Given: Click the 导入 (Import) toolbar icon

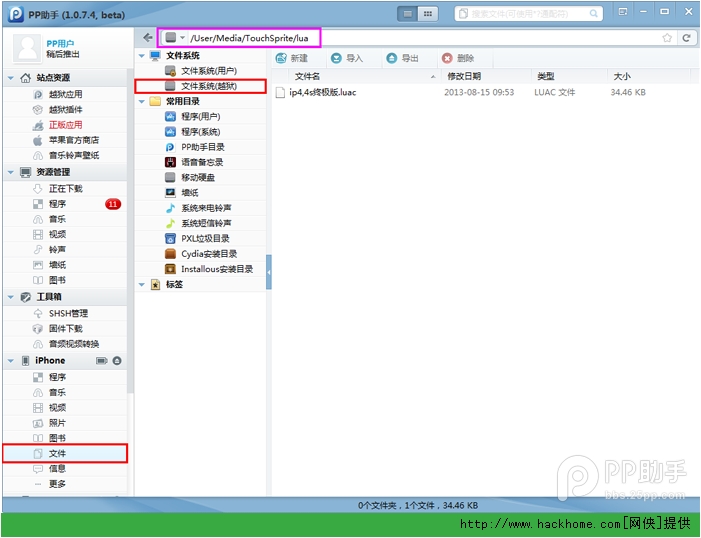Looking at the screenshot, I should 336,59.
